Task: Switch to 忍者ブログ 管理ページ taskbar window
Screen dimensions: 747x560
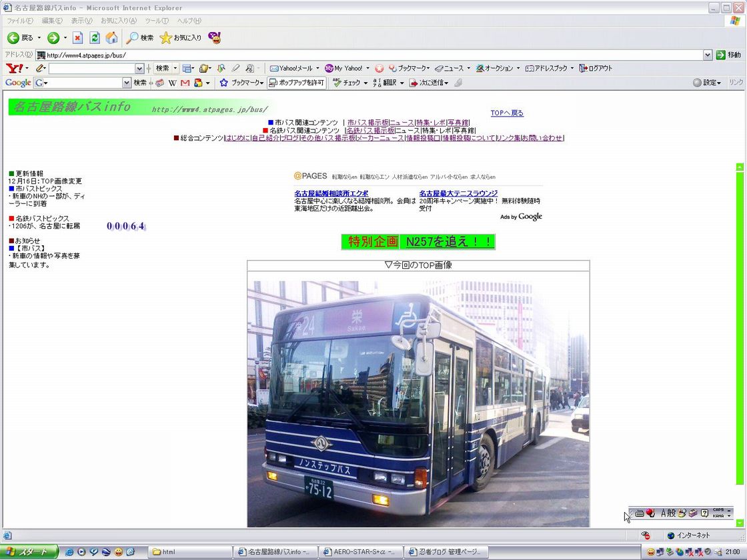Action: tap(447, 552)
